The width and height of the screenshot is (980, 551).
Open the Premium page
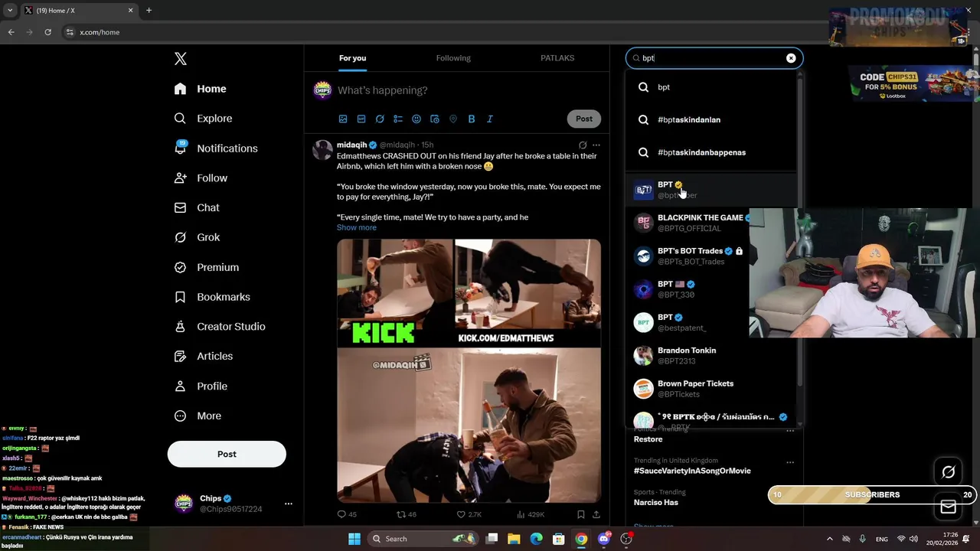207,267
